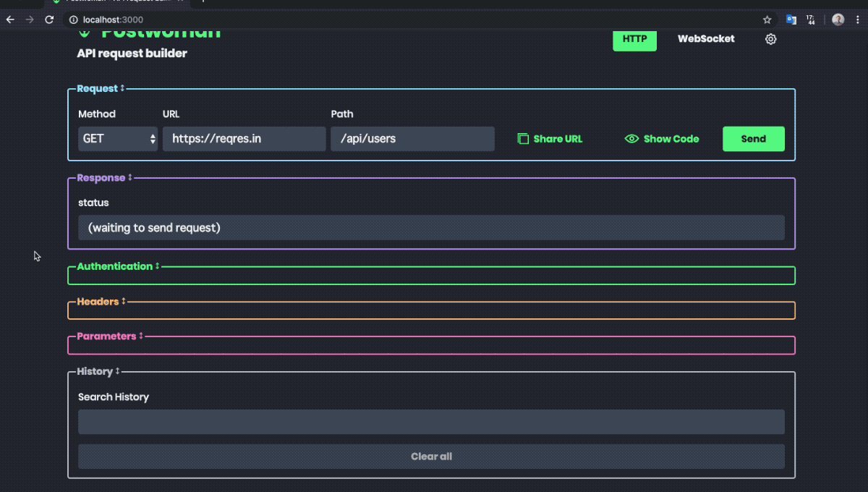Click the Show Code label
The width and height of the screenshot is (868, 492).
point(671,139)
